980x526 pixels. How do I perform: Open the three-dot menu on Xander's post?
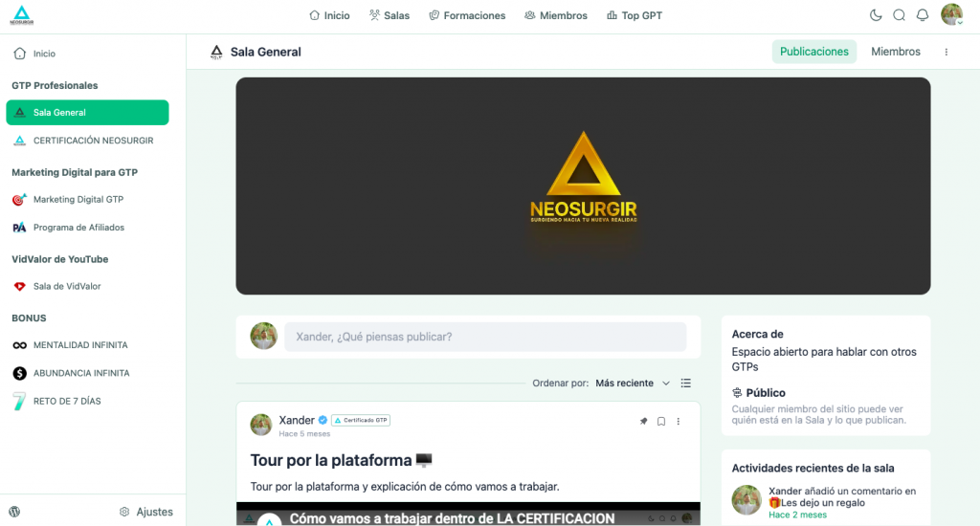679,422
